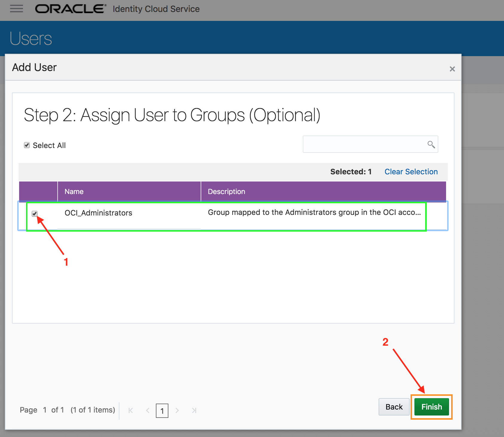The width and height of the screenshot is (504, 437).
Task: Click the group description text cell
Action: pos(314,212)
